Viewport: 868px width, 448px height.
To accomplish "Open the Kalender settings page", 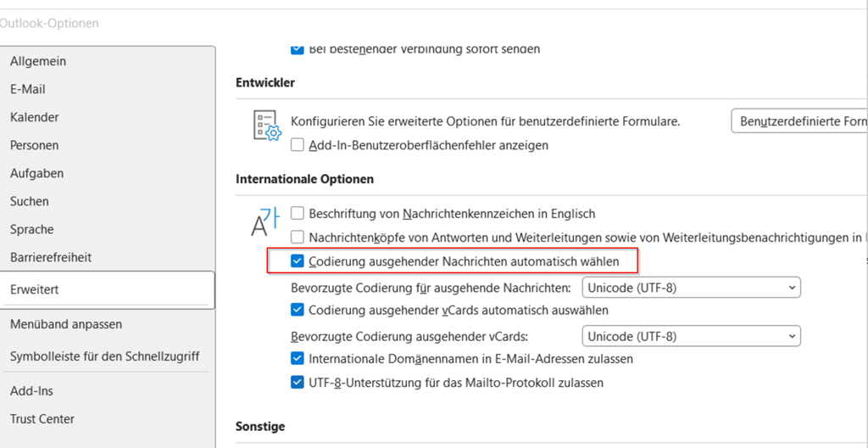I will (x=35, y=117).
